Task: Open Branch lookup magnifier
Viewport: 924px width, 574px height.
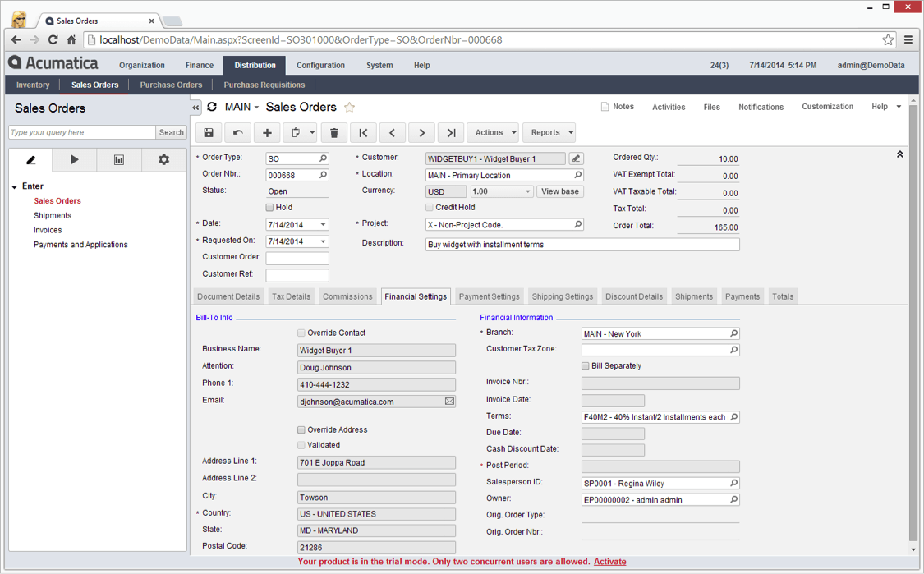Action: pyautogui.click(x=733, y=333)
